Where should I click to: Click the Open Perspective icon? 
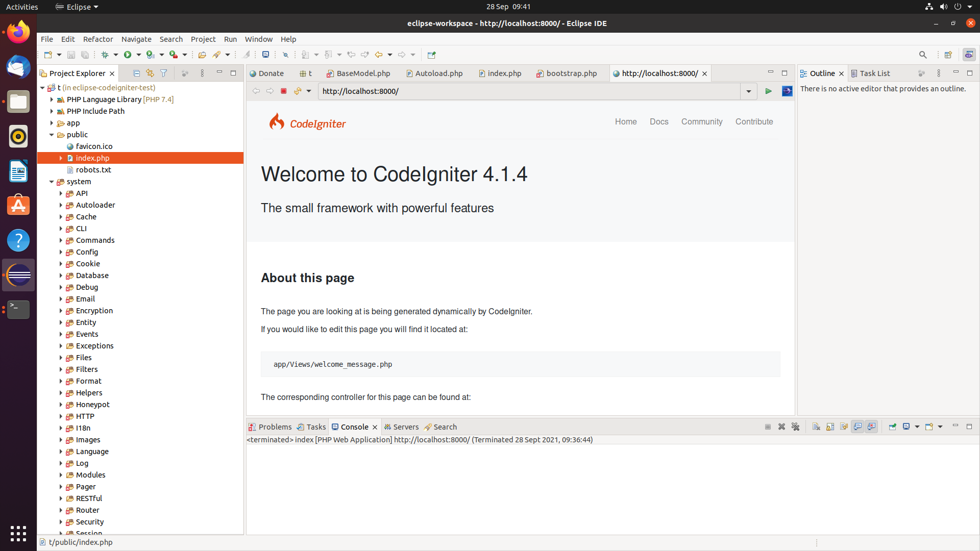coord(948,55)
